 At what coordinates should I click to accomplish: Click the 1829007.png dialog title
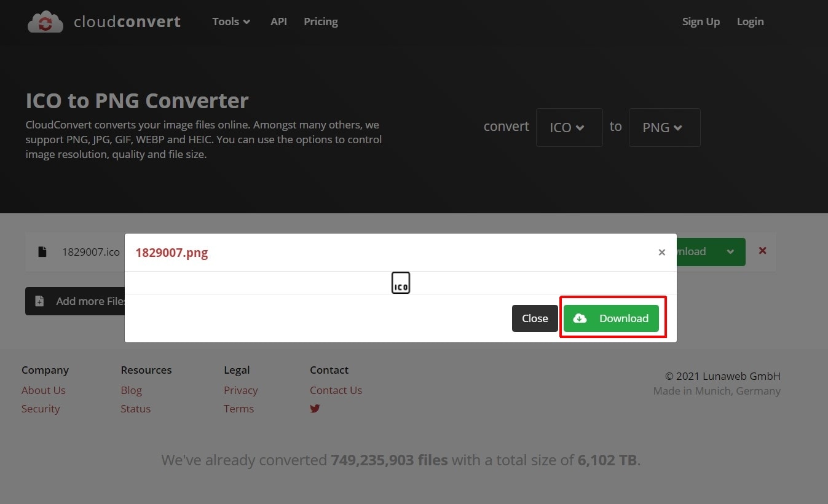coord(172,253)
